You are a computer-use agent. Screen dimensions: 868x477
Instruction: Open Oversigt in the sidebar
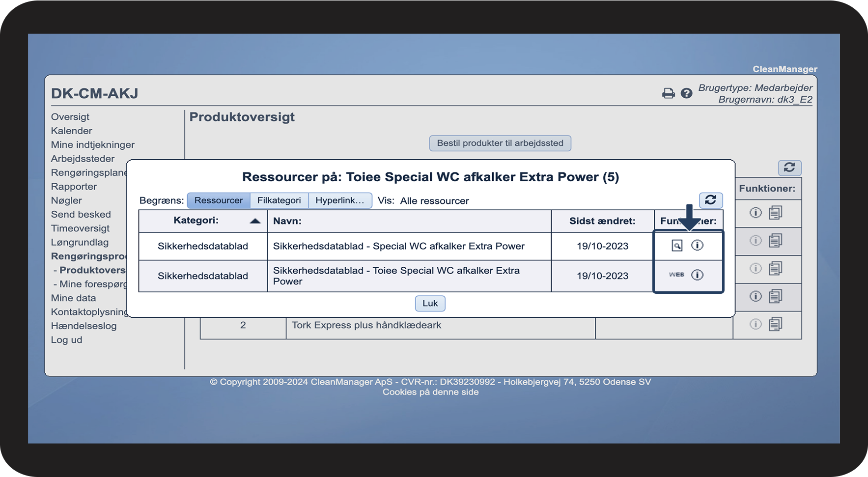coord(70,117)
